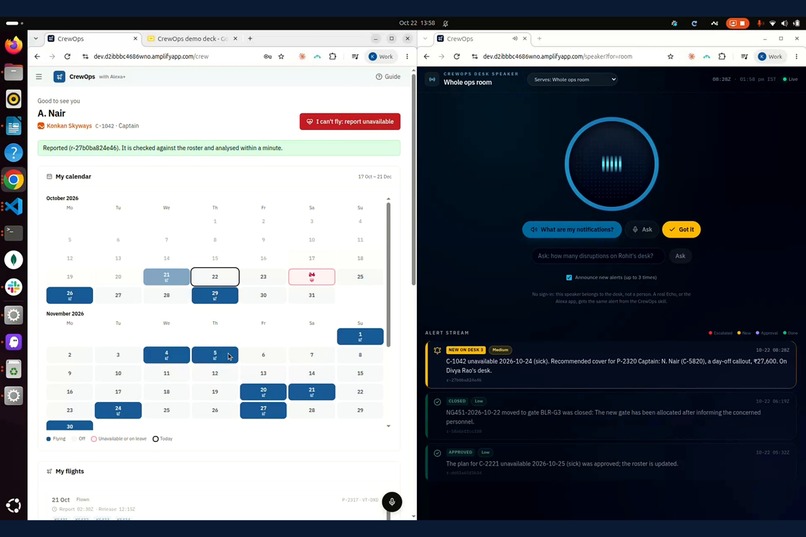Image resolution: width=806 pixels, height=537 pixels.
Task: Toggle Announce new alerts checkbox
Action: pyautogui.click(x=569, y=277)
